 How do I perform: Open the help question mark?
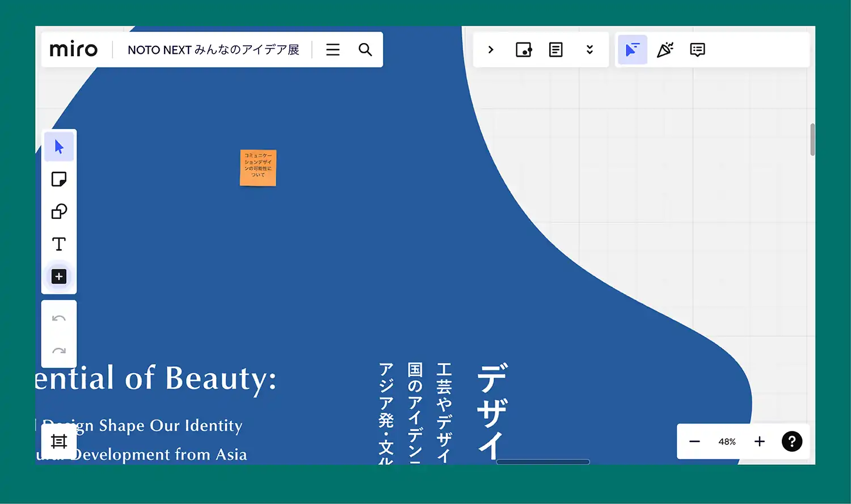(x=792, y=442)
